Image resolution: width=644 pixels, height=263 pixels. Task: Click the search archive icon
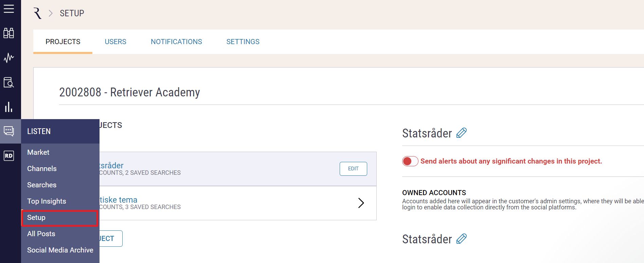point(9,82)
